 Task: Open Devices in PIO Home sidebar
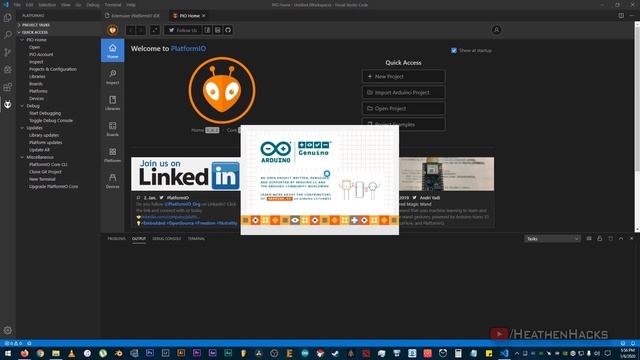point(113,180)
